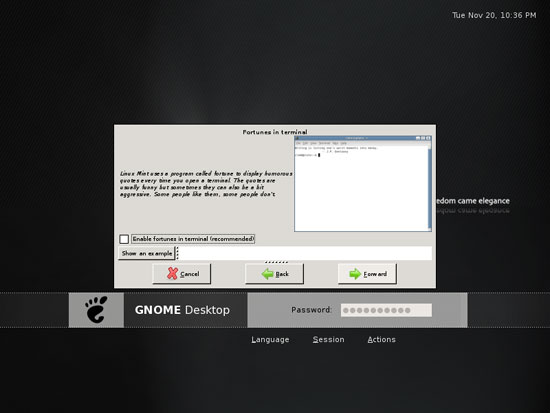Focus the Password input field
This screenshot has height=413, width=550.
tap(386, 310)
